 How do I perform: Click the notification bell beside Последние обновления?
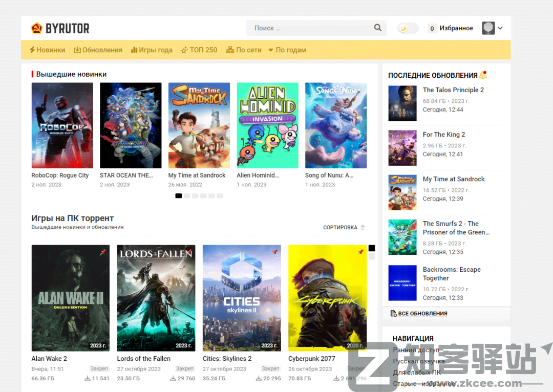coord(483,75)
